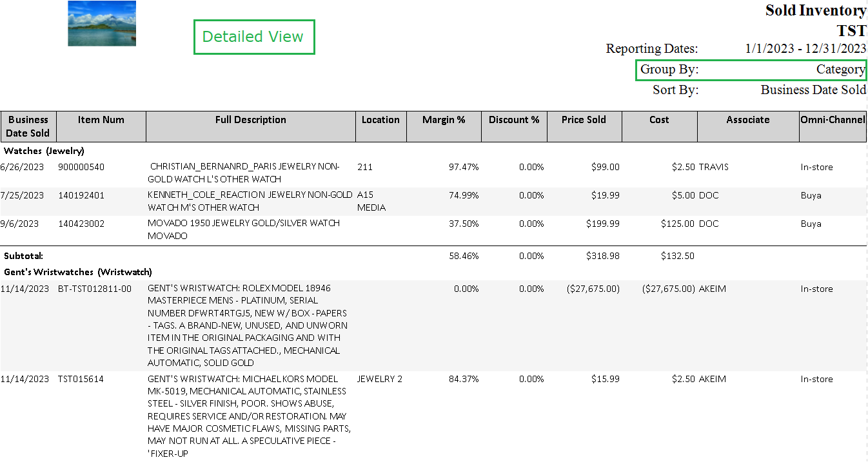Viewport: 868px width, 462px height.
Task: Click item number "140423002"
Action: click(81, 224)
